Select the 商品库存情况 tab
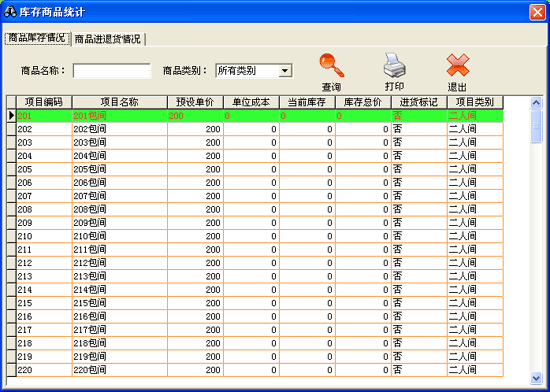Viewport: 550px width, 392px height. 37,38
